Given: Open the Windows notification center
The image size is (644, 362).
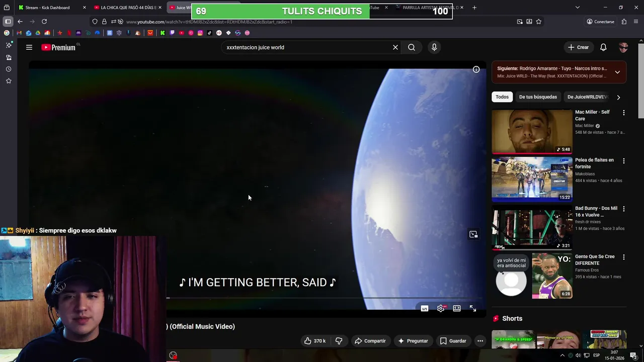Looking at the screenshot, I should tap(633, 355).
